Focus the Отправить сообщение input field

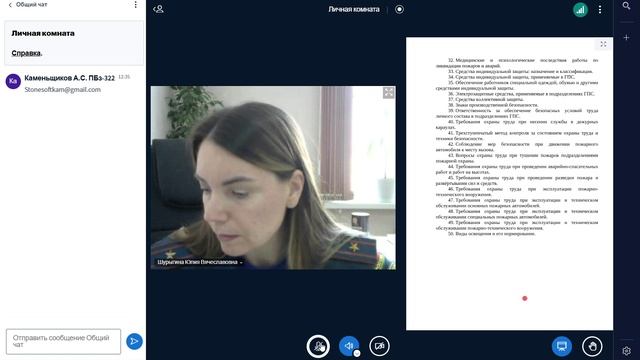(63, 341)
